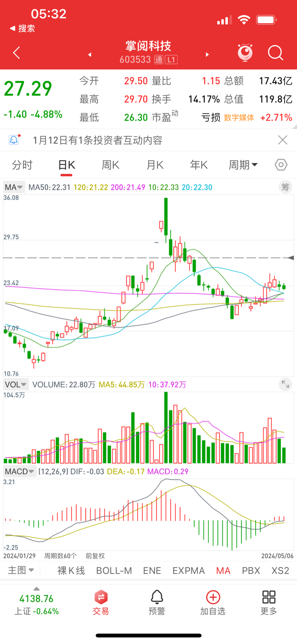Open 1月12日 investor interaction notice

[97, 140]
